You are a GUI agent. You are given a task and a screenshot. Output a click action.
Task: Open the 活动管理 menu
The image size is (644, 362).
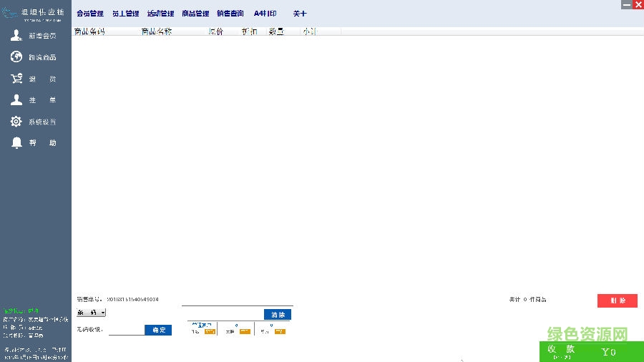(160, 14)
